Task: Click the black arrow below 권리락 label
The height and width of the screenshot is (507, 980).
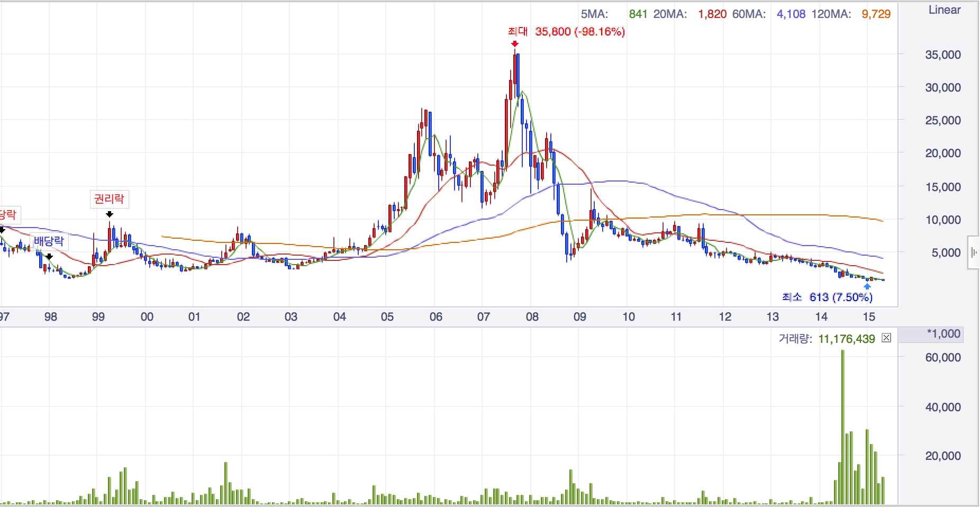Action: tap(110, 214)
